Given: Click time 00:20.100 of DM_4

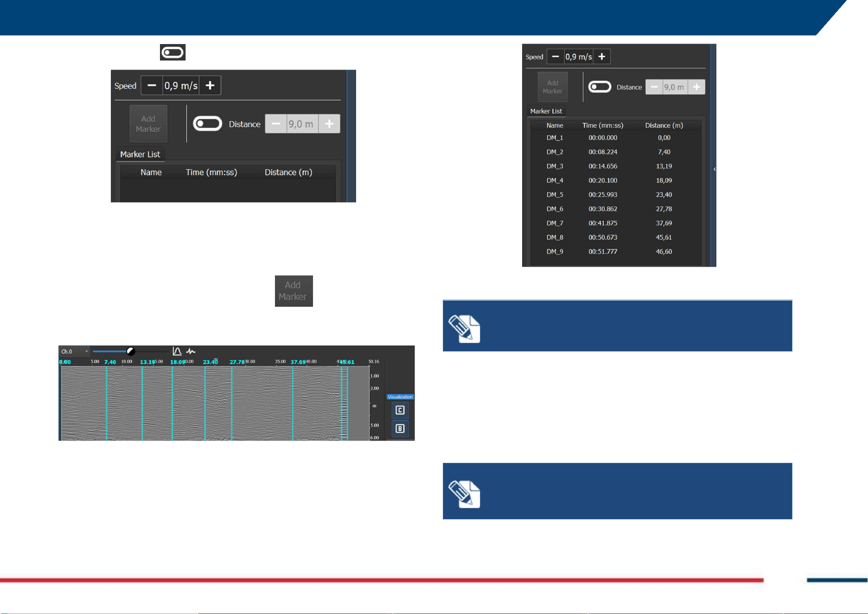Looking at the screenshot, I should click(x=603, y=180).
